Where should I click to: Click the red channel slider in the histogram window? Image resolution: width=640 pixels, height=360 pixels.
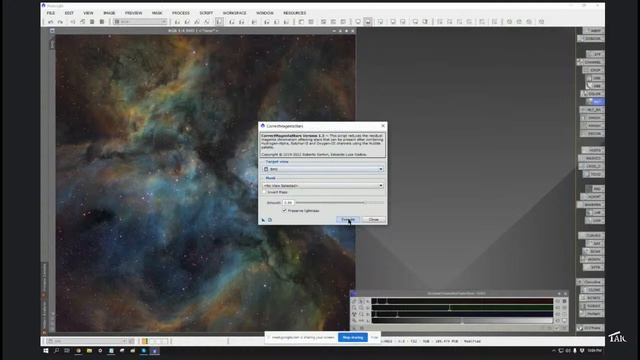(462, 302)
